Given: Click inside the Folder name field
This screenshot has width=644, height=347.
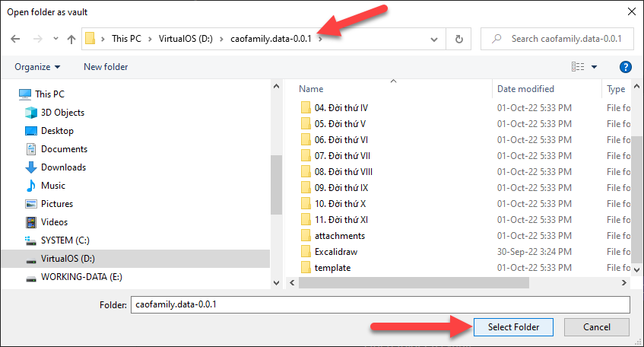Looking at the screenshot, I should click(x=380, y=304).
